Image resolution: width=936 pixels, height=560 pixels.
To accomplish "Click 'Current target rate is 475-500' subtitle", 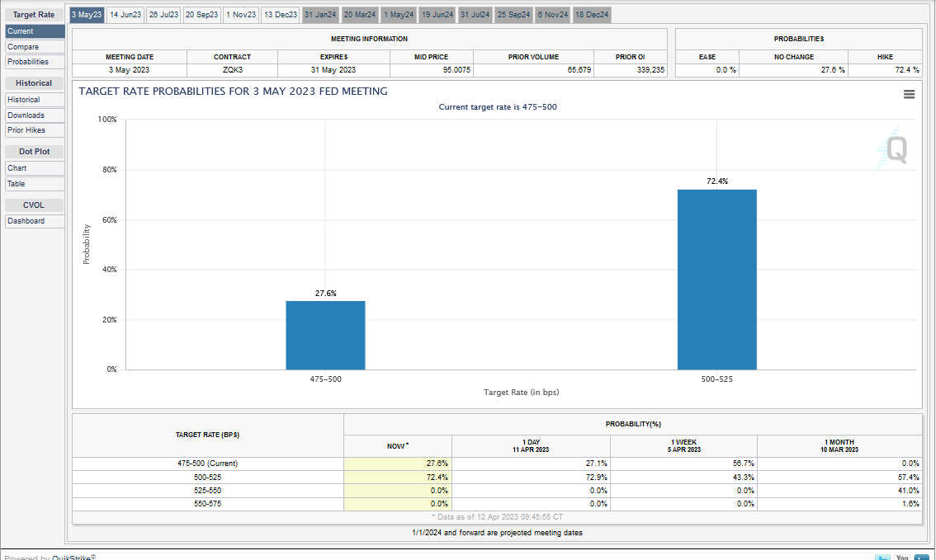I will (498, 107).
